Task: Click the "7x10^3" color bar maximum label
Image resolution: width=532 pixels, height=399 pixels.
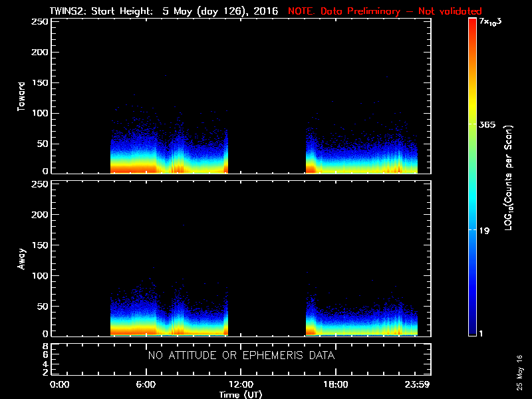Action: tap(490, 22)
